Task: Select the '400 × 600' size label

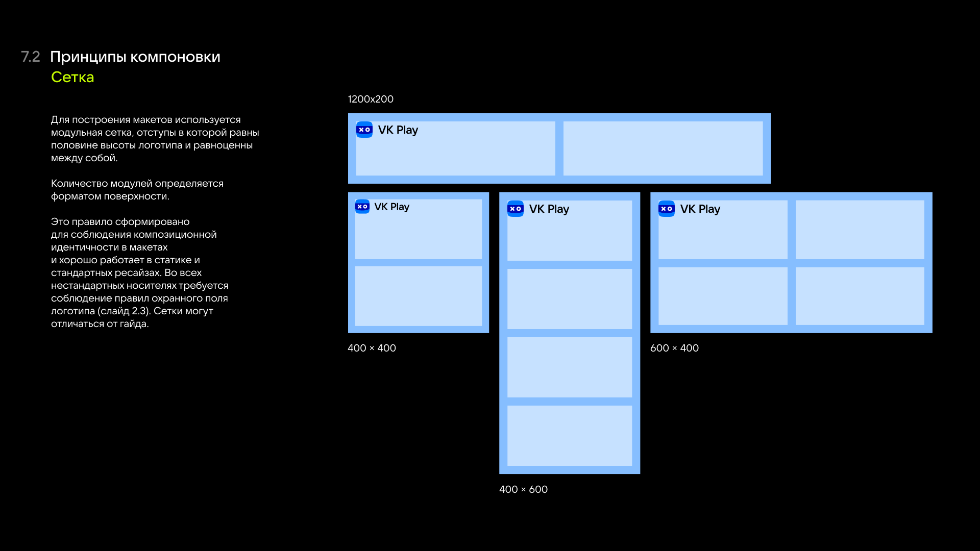Action: click(x=523, y=489)
